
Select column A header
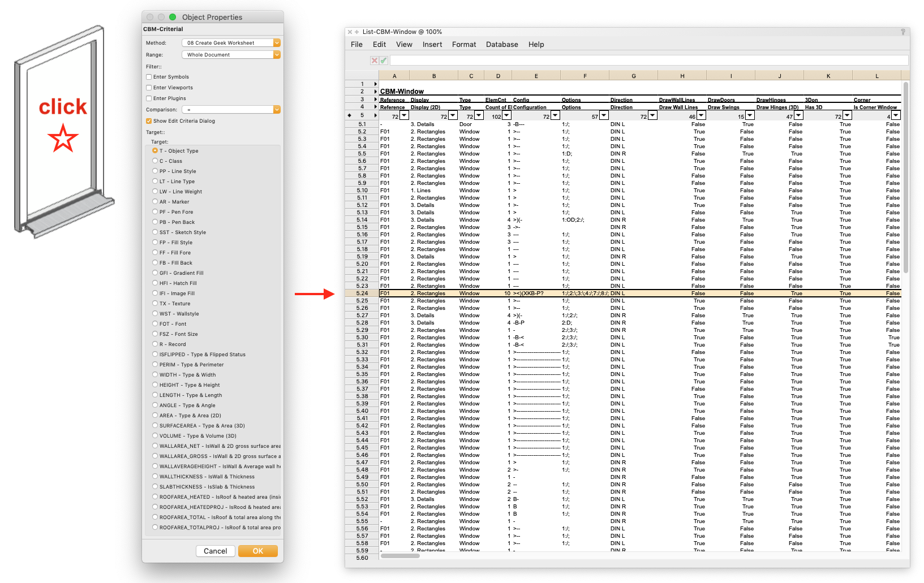pyautogui.click(x=394, y=76)
